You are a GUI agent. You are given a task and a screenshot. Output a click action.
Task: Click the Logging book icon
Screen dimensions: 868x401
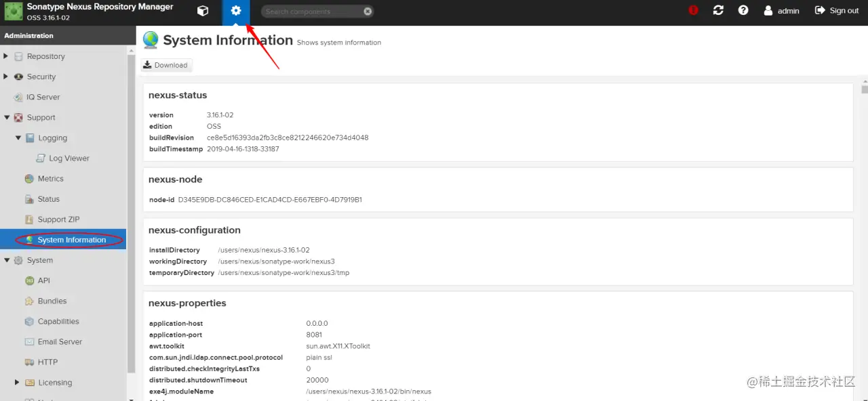point(30,138)
